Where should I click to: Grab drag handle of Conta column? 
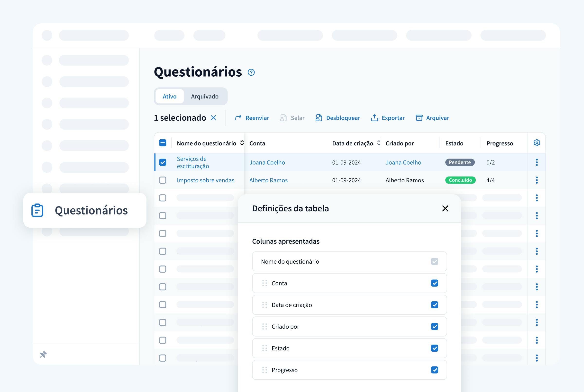coord(265,283)
